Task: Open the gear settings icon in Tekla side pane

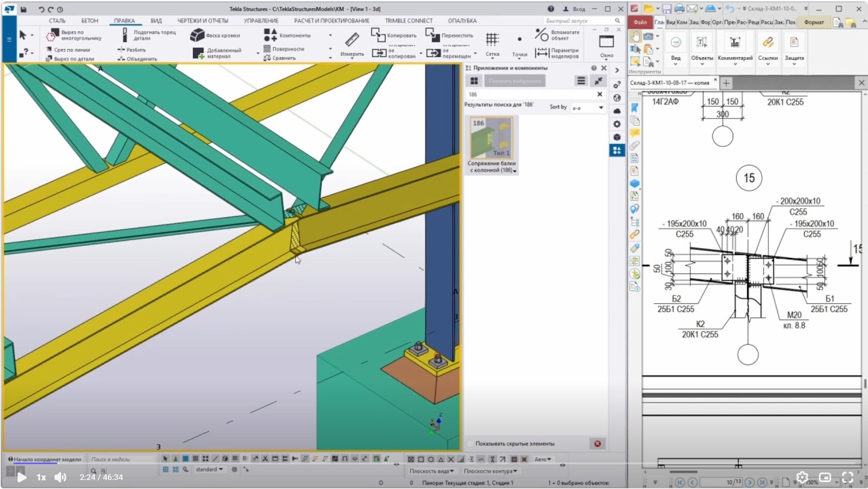Action: point(617,124)
